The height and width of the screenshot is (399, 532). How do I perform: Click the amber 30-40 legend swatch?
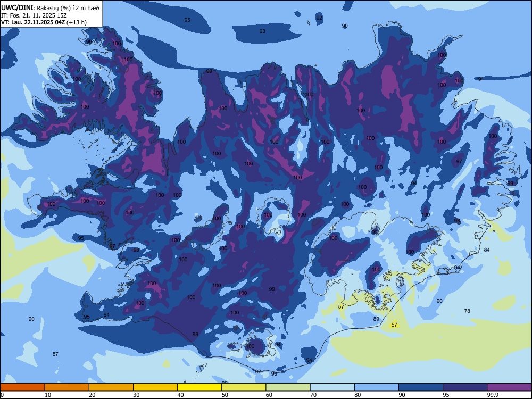155,387
